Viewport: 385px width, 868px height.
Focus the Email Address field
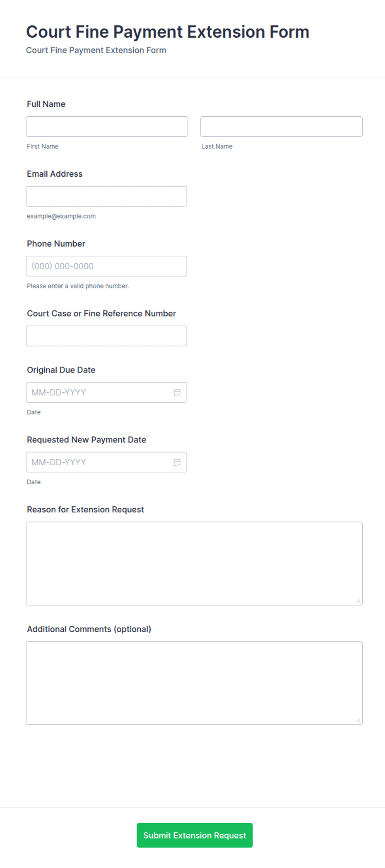pyautogui.click(x=106, y=196)
